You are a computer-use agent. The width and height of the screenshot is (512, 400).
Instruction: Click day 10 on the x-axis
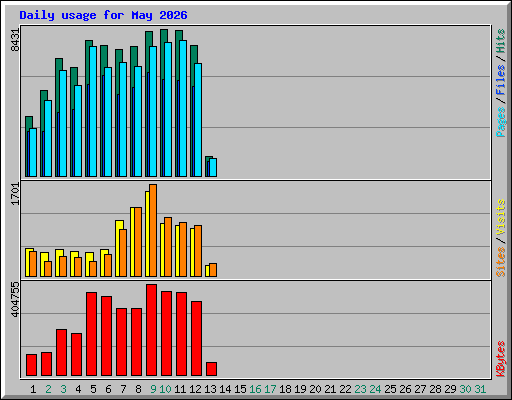click(x=165, y=389)
